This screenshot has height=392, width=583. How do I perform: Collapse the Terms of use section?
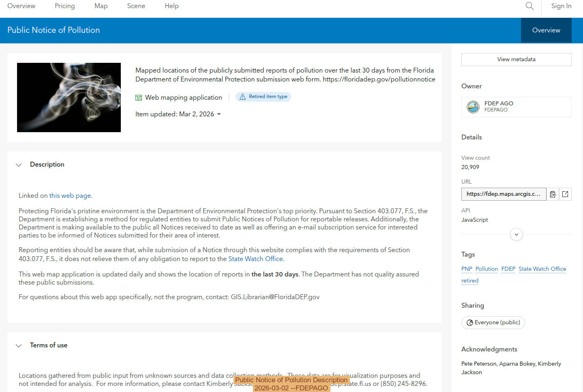point(19,345)
